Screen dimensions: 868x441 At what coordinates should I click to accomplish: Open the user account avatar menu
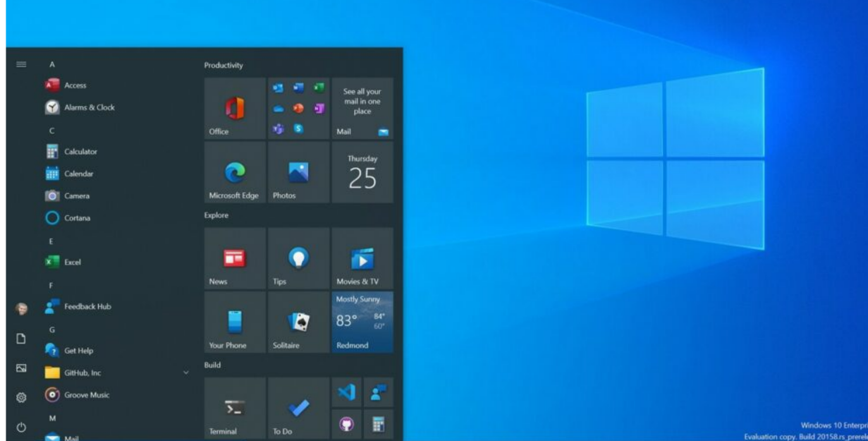click(x=21, y=308)
